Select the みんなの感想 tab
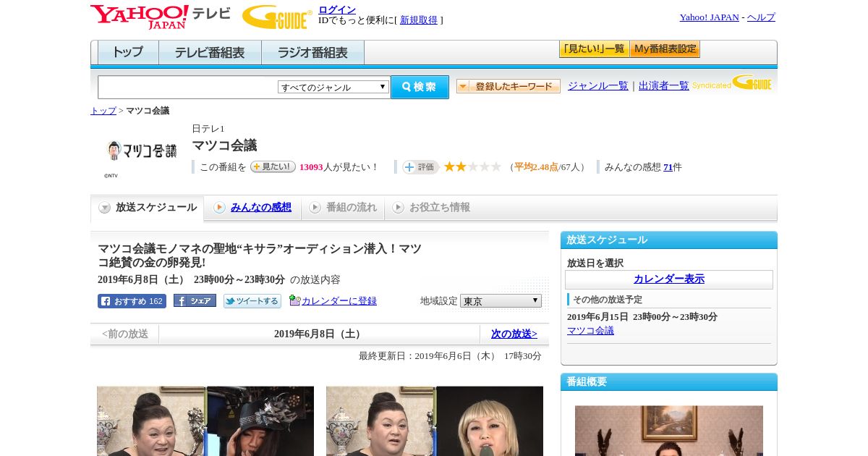The width and height of the screenshot is (868, 456). click(252, 208)
